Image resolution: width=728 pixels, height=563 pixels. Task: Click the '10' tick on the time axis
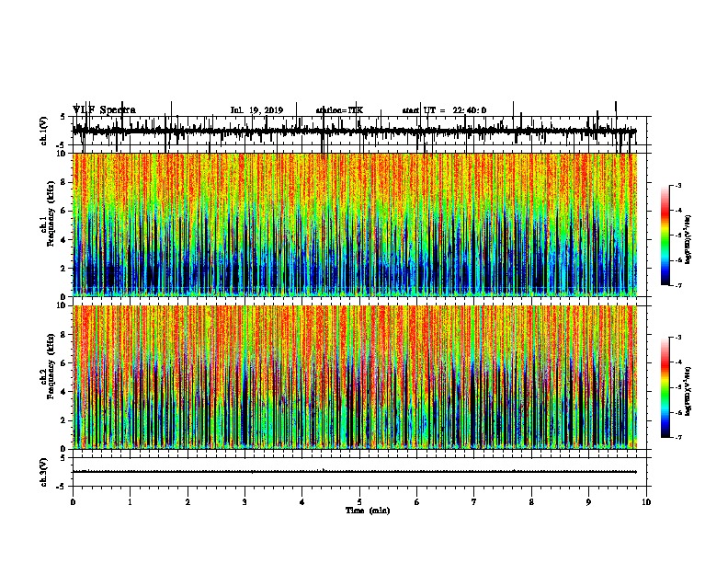(x=646, y=502)
